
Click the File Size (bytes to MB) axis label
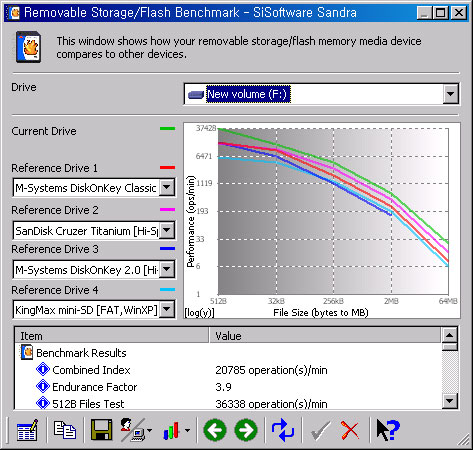pos(321,313)
